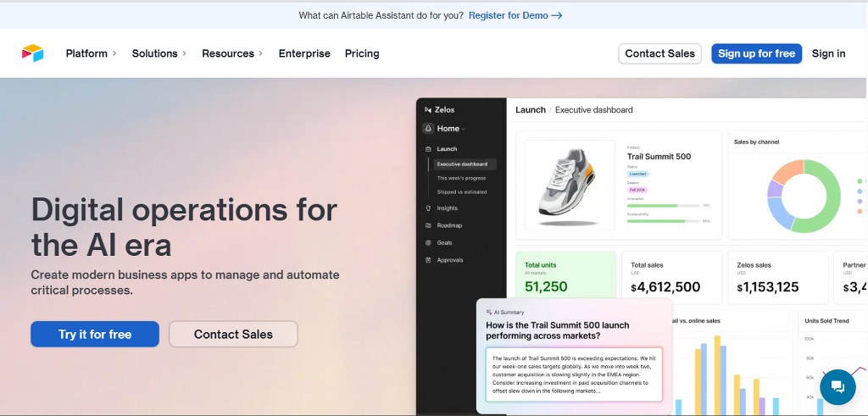868x416 pixels.
Task: Click the Total sales $4,612,500 card
Action: [672, 278]
